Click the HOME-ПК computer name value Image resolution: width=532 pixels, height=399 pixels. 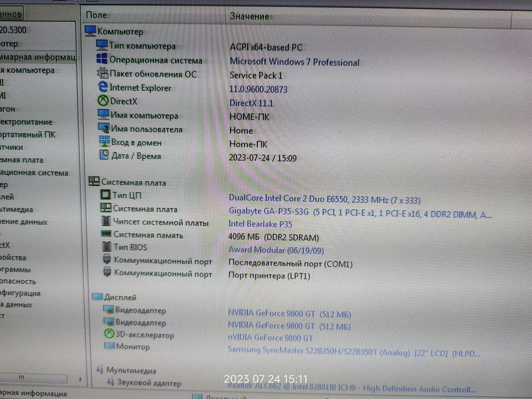click(x=249, y=117)
